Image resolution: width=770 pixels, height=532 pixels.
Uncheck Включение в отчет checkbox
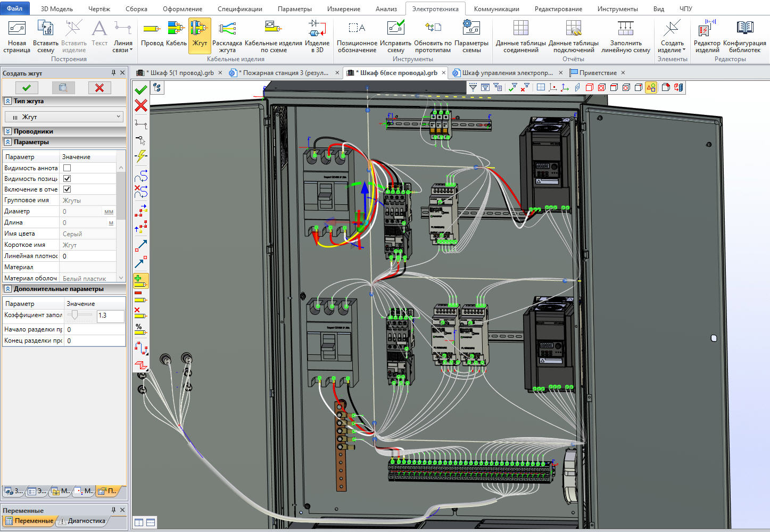point(67,189)
